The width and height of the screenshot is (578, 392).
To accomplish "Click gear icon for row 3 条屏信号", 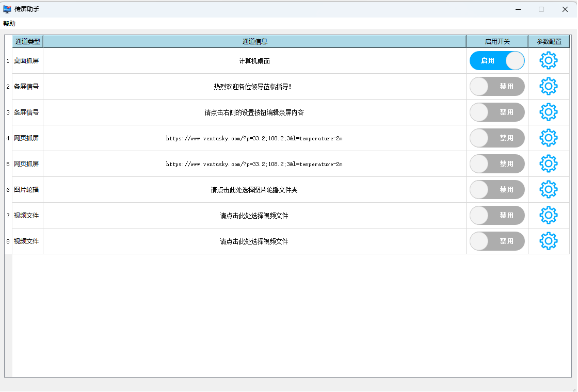I will 548,112.
